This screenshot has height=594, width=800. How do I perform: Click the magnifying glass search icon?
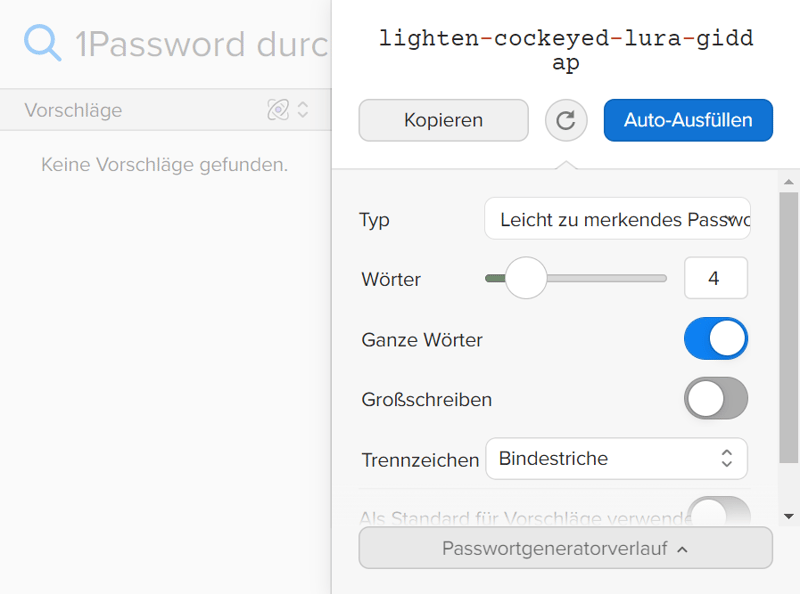[43, 44]
